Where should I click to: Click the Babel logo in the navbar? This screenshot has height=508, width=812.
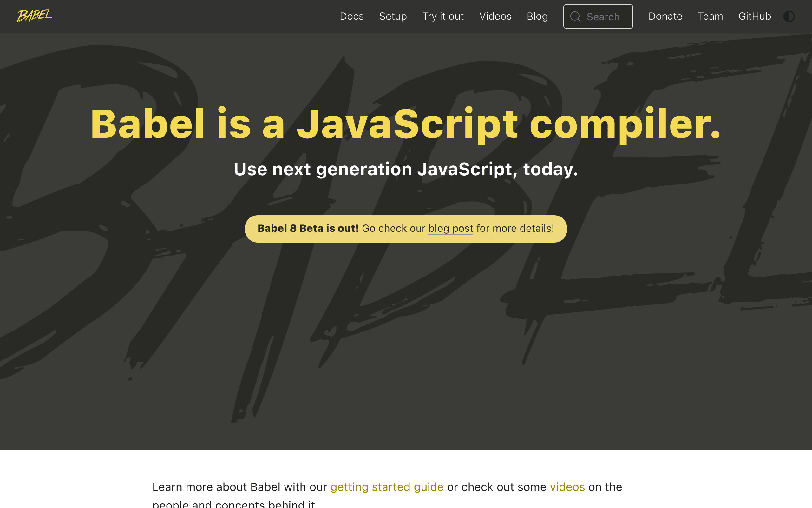(x=35, y=16)
